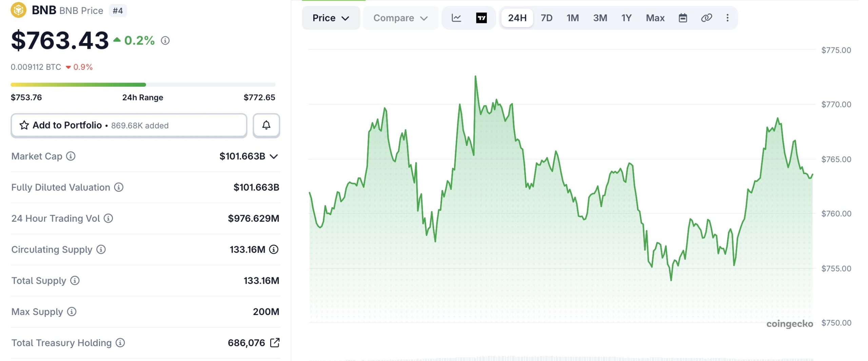Open the Compare dropdown

(x=400, y=18)
